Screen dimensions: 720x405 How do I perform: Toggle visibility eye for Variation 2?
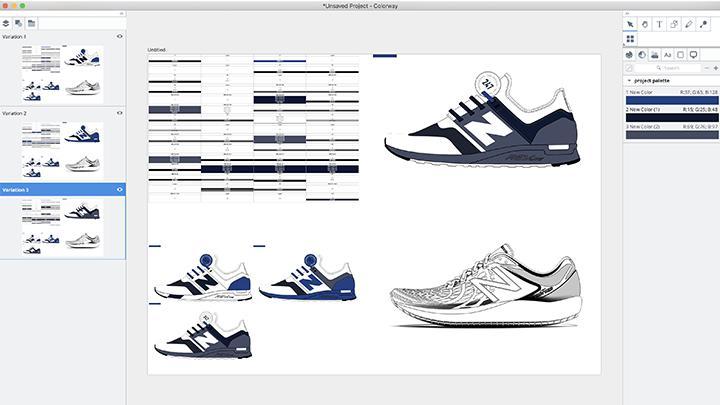[x=119, y=113]
